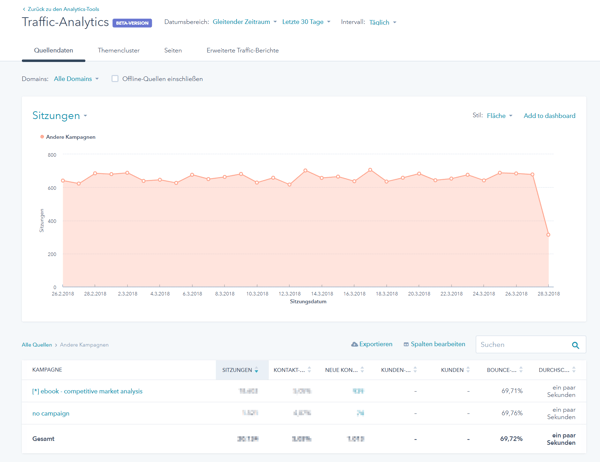Switch to the Themencluster tab
The width and height of the screenshot is (600, 462).
119,50
